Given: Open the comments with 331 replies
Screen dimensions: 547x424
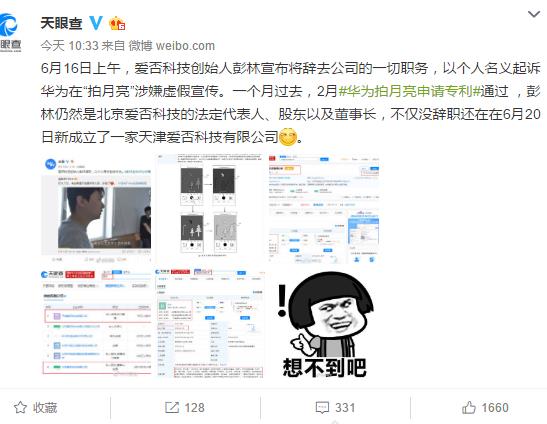Looking at the screenshot, I should pyautogui.click(x=335, y=408).
